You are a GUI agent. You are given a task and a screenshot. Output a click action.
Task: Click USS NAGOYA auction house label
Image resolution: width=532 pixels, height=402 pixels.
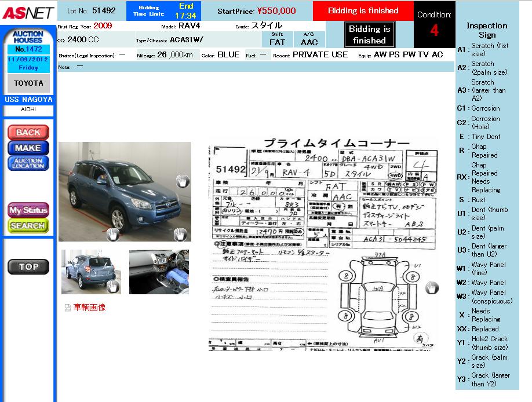[28, 100]
